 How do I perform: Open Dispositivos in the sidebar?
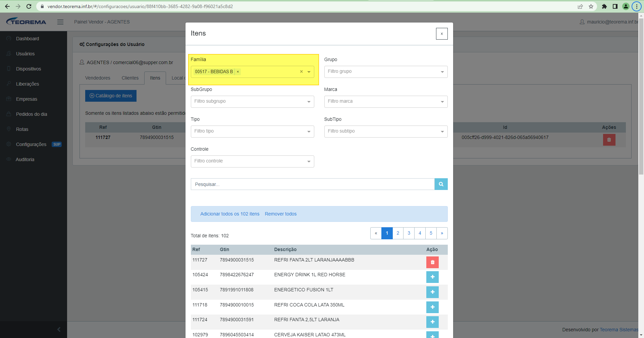29,69
